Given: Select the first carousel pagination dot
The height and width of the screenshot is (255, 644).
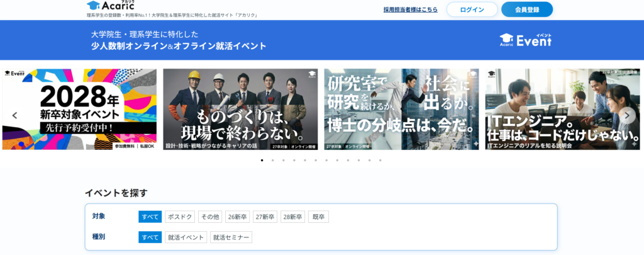Looking at the screenshot, I should click(x=262, y=160).
